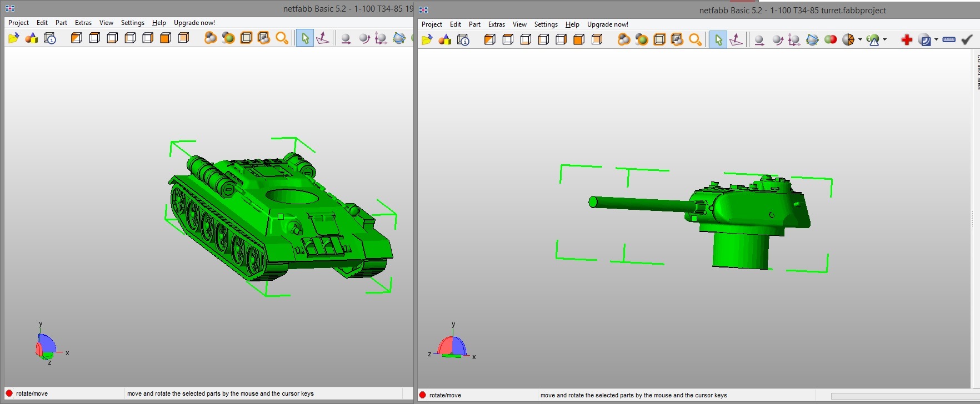Select the scale part tool in hull window
Screen dimensions: 980x404
point(381,38)
